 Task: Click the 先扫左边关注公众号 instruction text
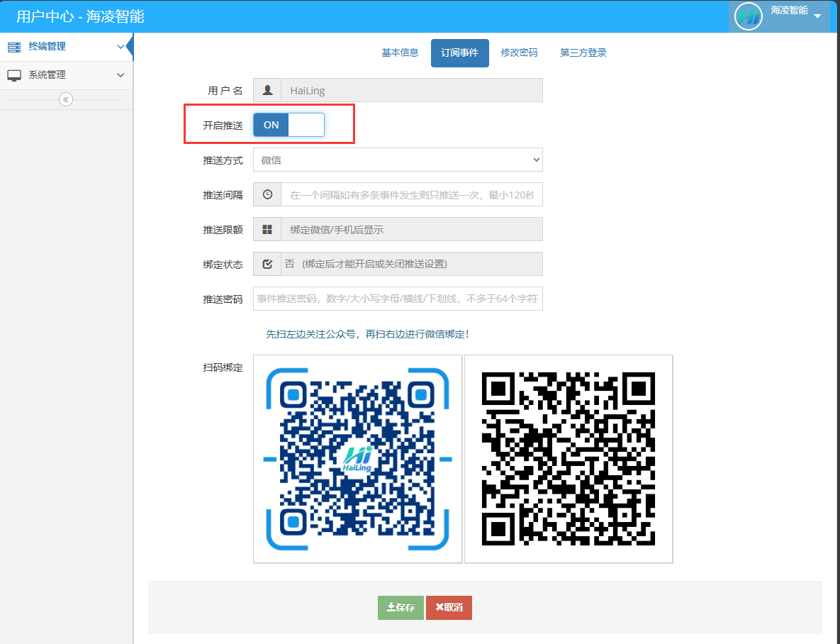tap(367, 334)
